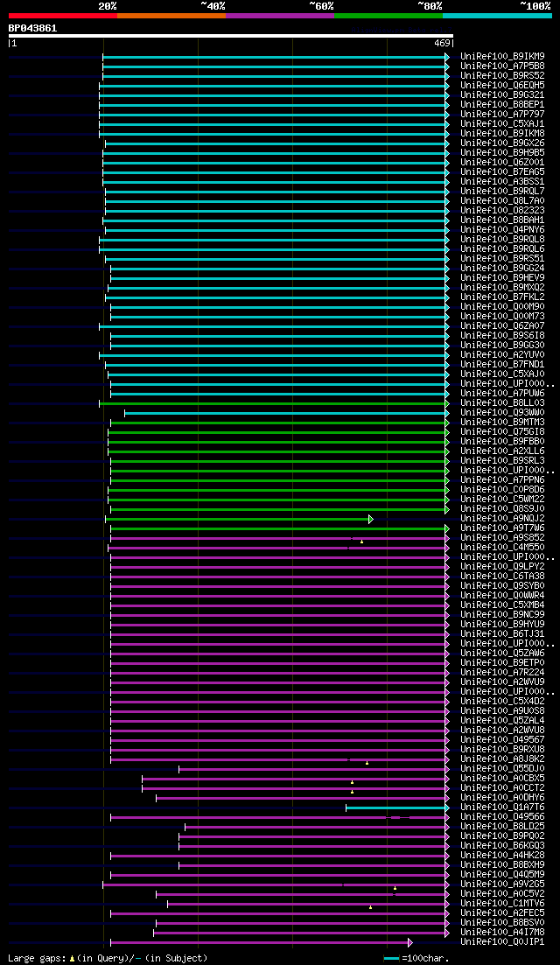Viewport: 560px width, 965px height.
Task: Click the 469 end position label
Action: click(x=442, y=43)
